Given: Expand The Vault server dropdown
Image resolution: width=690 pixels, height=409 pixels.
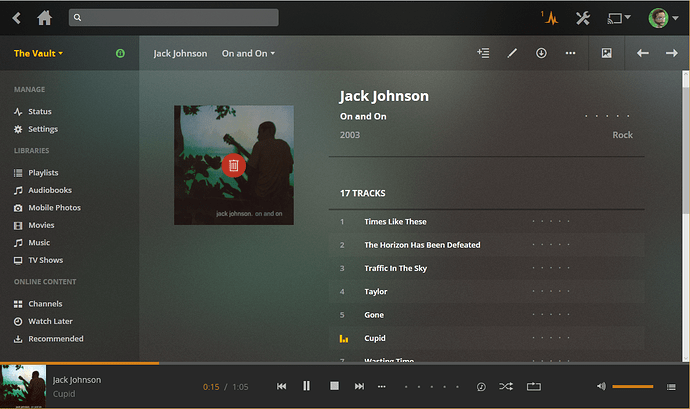Looking at the screenshot, I should click(x=38, y=53).
